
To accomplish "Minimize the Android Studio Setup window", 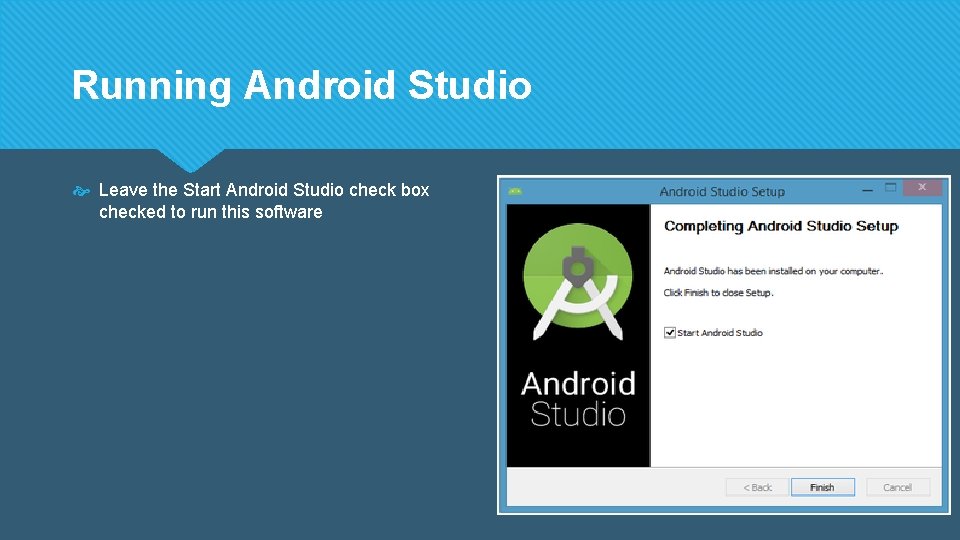I will [x=868, y=190].
